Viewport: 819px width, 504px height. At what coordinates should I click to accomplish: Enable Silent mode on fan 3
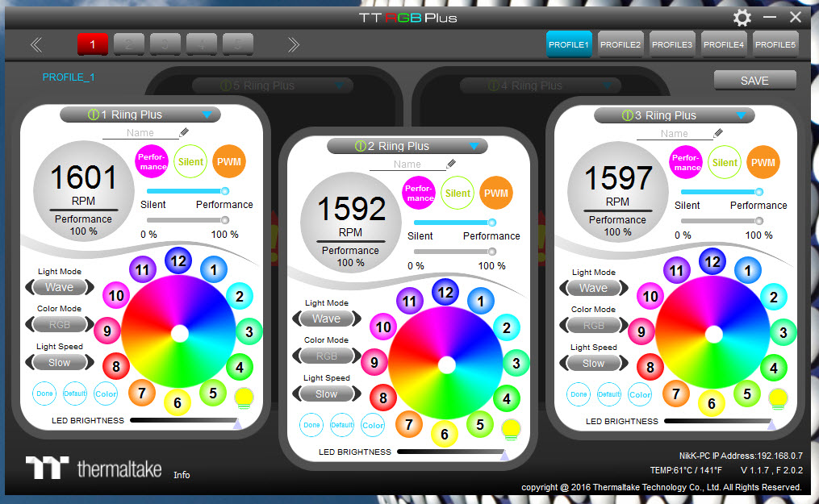click(x=725, y=162)
